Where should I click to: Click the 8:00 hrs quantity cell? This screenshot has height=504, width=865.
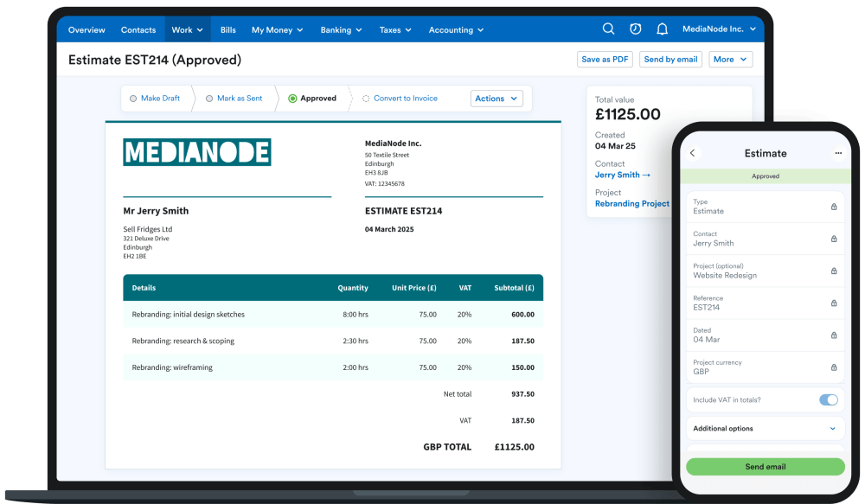click(x=356, y=315)
